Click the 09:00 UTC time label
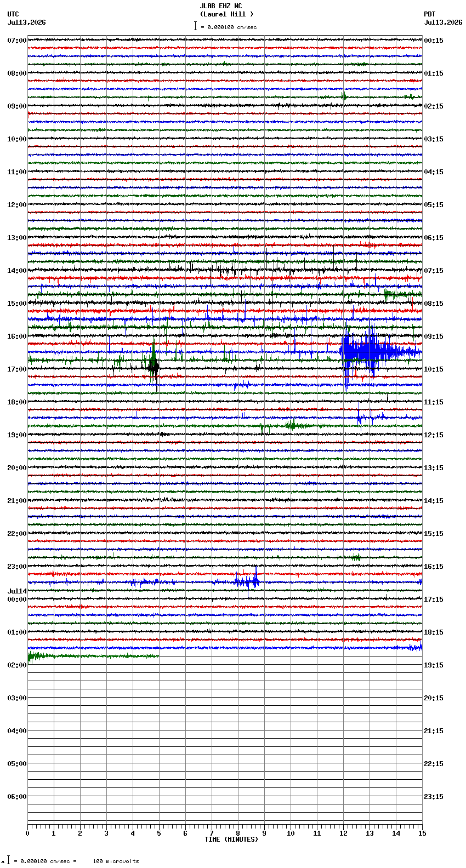This screenshot has height=868, width=466. 17,106
